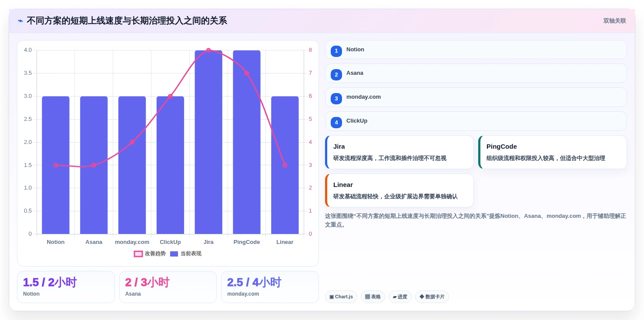Viewport: 644px width, 320px height.
Task: Click the number 2 badge for Asana
Action: 336,75
